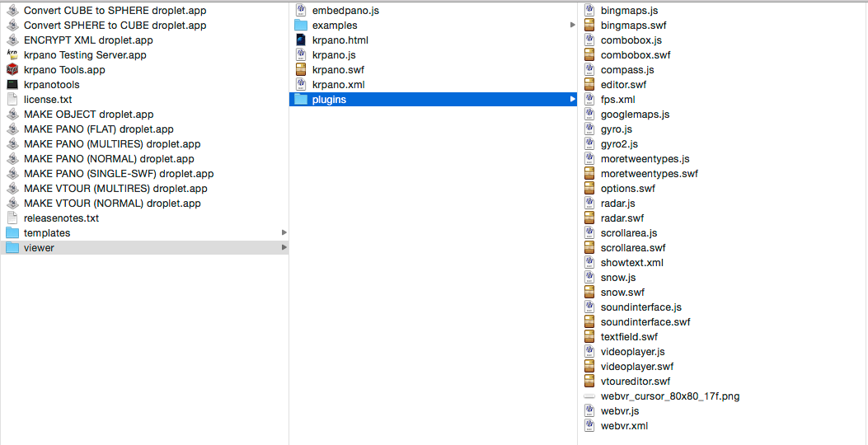Click the license.txt document icon
868x445 pixels.
12,100
